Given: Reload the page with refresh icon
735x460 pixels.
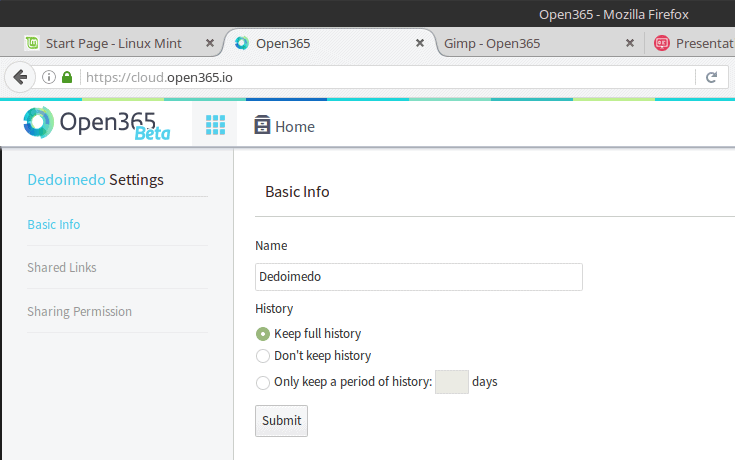Looking at the screenshot, I should 712,77.
